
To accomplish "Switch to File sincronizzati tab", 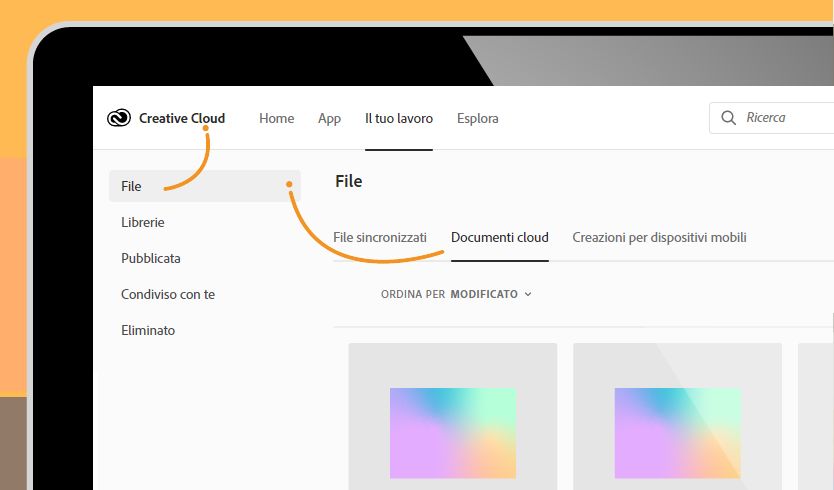I will (380, 237).
